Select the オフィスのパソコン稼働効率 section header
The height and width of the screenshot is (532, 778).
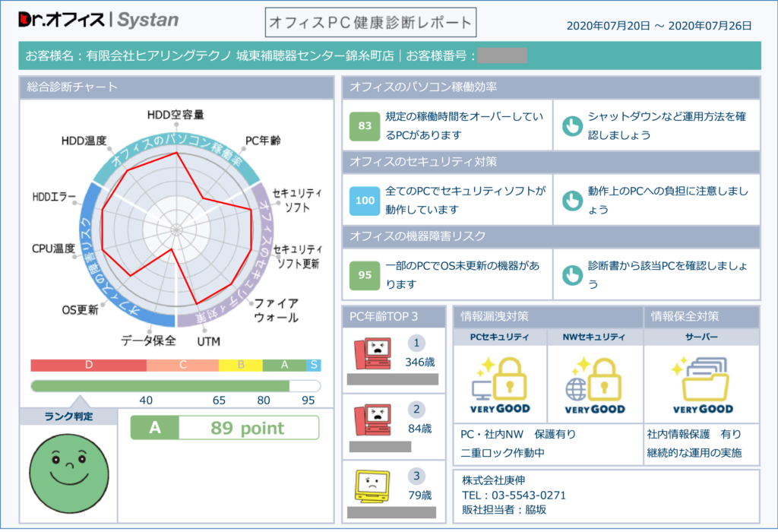click(551, 87)
